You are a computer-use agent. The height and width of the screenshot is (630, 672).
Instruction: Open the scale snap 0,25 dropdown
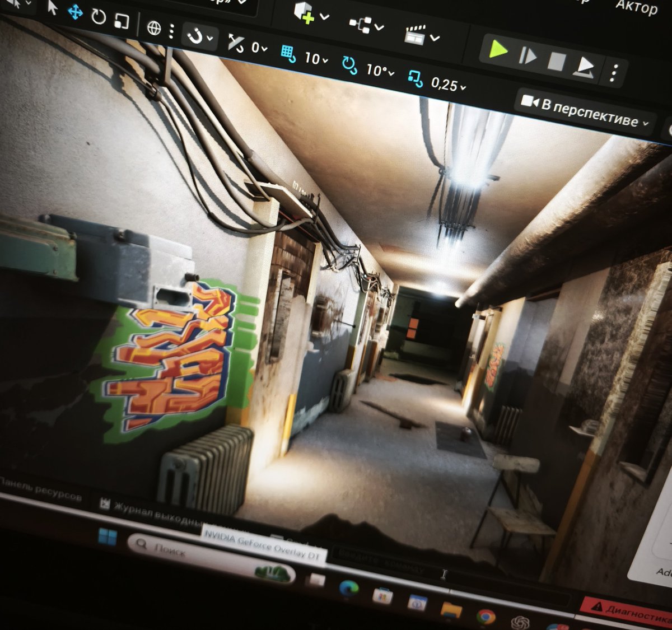pos(449,85)
